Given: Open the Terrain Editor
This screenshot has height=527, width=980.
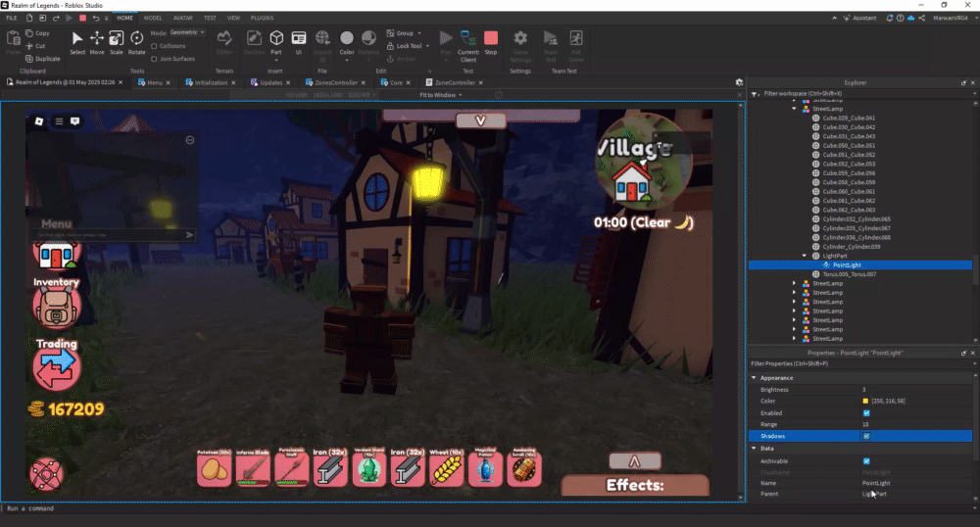Looking at the screenshot, I should click(224, 42).
